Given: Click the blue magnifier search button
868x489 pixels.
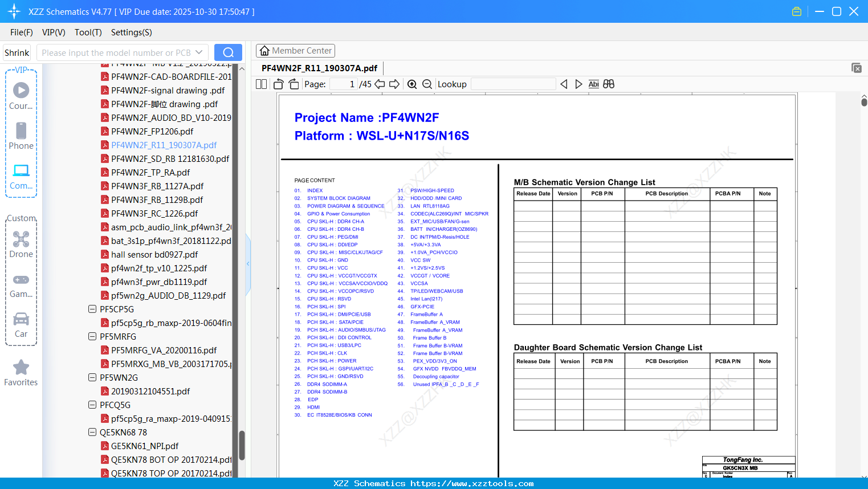Looking at the screenshot, I should click(x=228, y=52).
